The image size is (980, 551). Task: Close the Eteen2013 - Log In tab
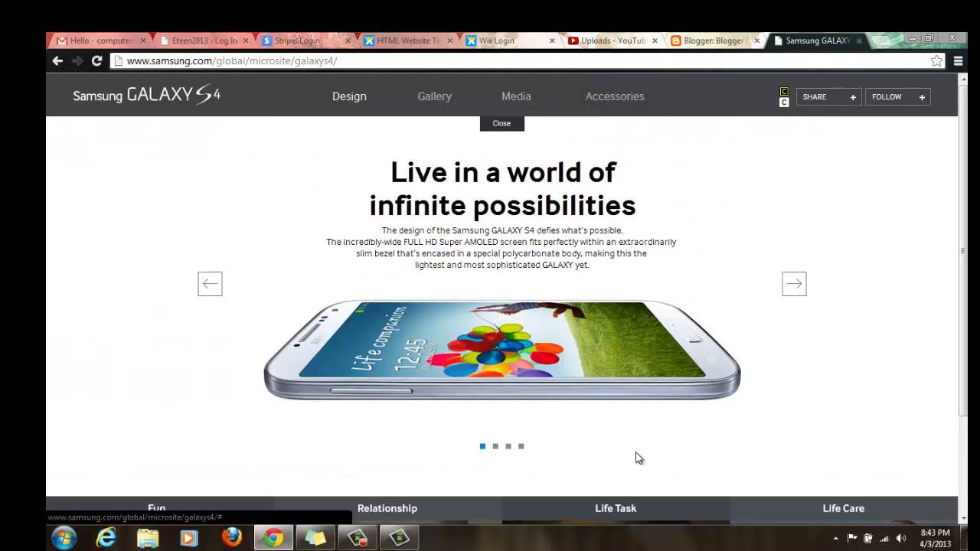point(246,41)
